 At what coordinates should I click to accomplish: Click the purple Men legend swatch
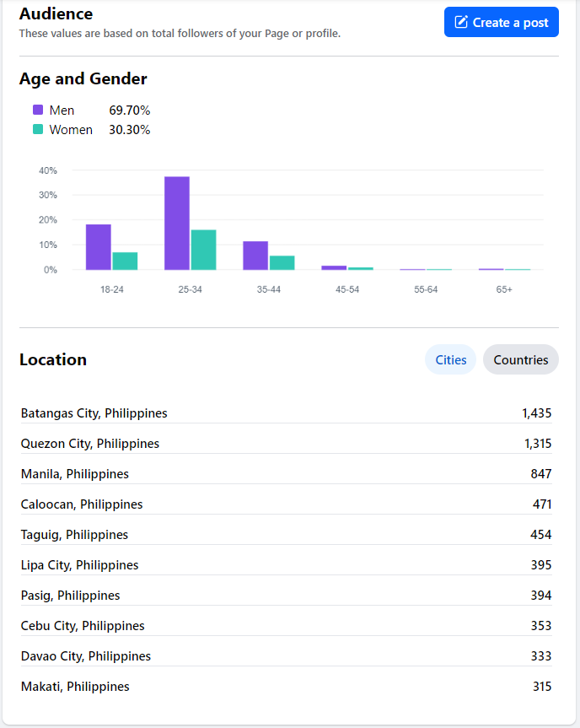pos(38,110)
